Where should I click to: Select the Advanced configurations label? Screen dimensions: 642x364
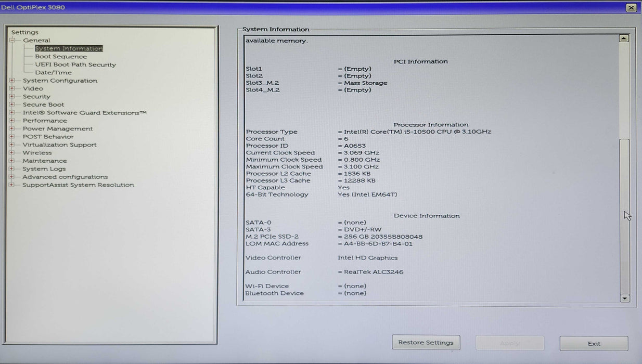click(x=65, y=177)
